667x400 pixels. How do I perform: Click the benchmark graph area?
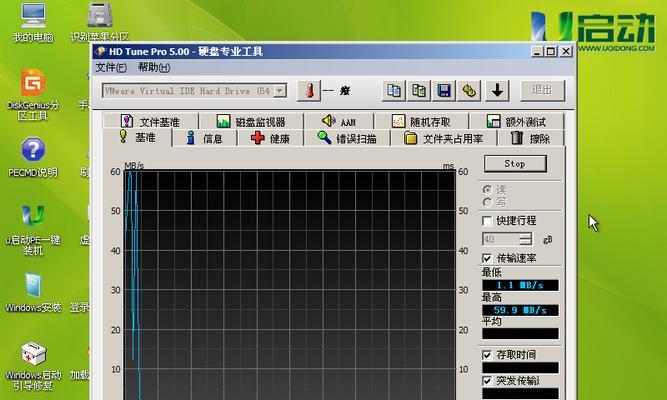[290, 284]
